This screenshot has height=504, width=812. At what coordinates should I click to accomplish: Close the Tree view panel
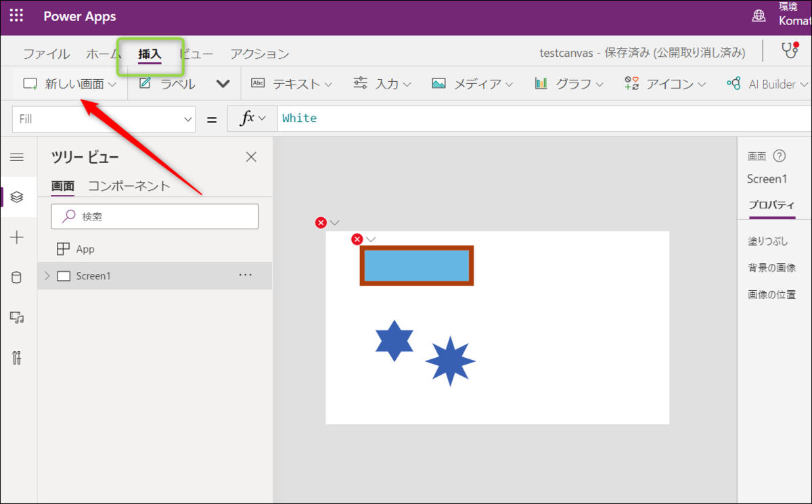[251, 157]
